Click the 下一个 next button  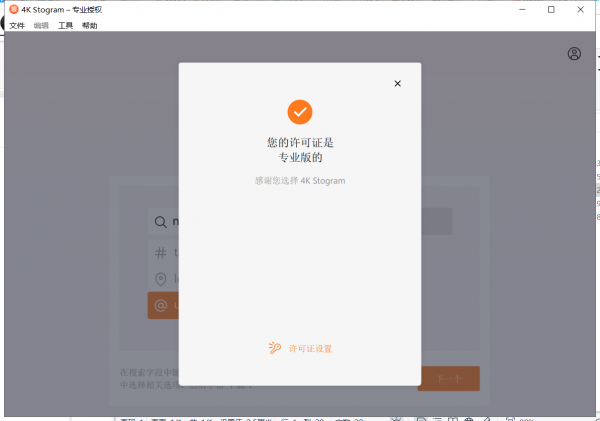450,379
